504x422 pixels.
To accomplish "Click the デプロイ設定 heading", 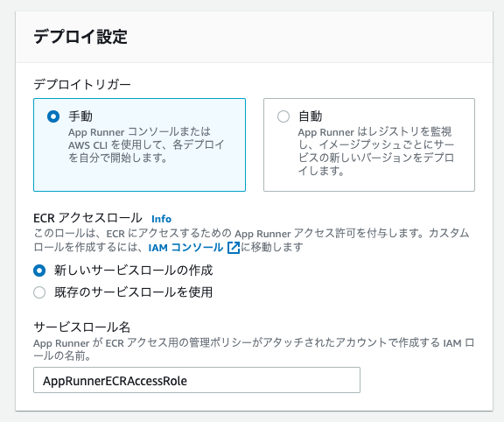I will click(x=80, y=37).
